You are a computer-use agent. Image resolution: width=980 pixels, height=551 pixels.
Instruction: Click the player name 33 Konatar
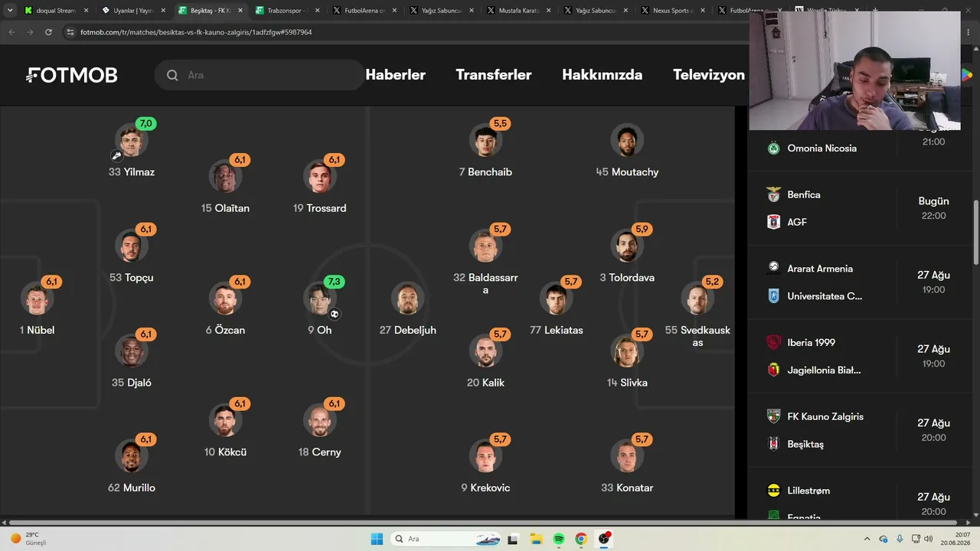(627, 487)
